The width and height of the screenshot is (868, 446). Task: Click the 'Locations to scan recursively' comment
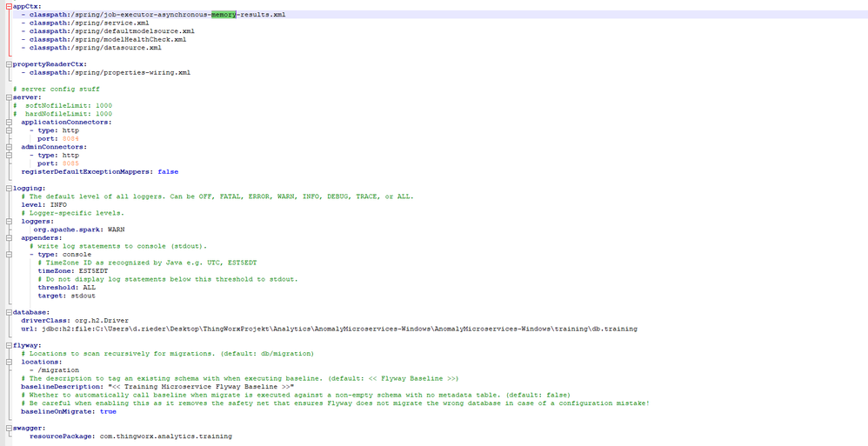pyautogui.click(x=168, y=354)
